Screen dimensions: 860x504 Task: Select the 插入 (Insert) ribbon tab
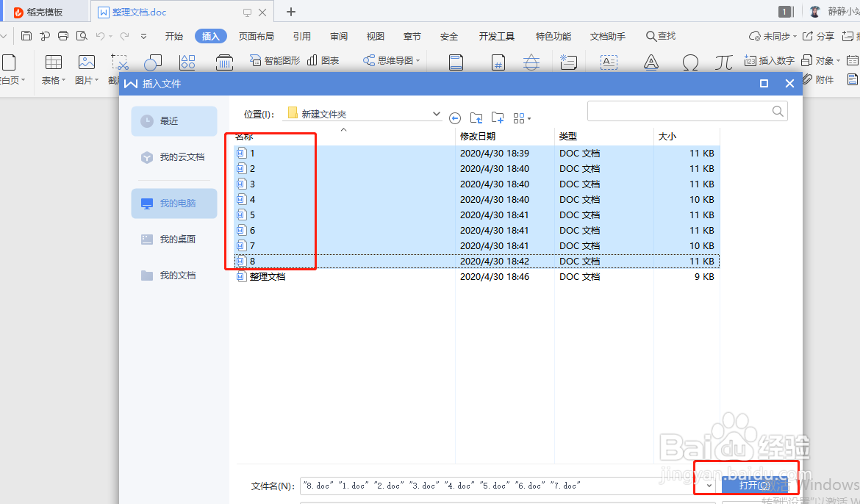coord(211,36)
